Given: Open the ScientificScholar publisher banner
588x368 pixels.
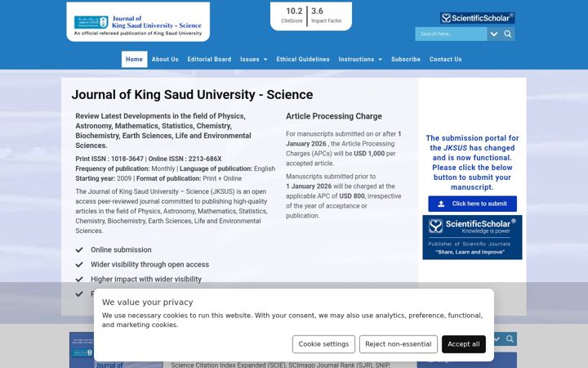Looking at the screenshot, I should point(472,237).
